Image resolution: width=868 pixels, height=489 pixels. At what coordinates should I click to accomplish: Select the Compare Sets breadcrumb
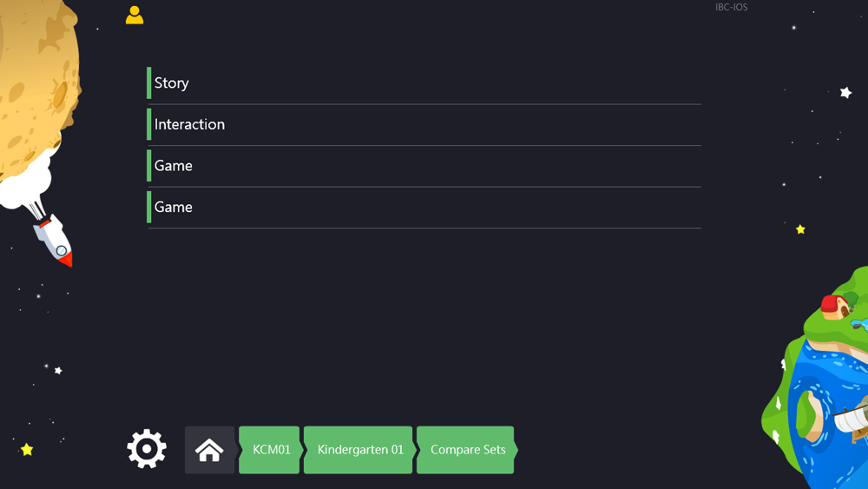[467, 450]
